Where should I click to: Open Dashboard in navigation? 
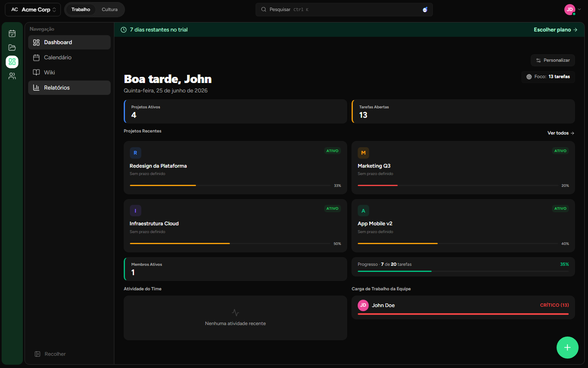tap(69, 43)
